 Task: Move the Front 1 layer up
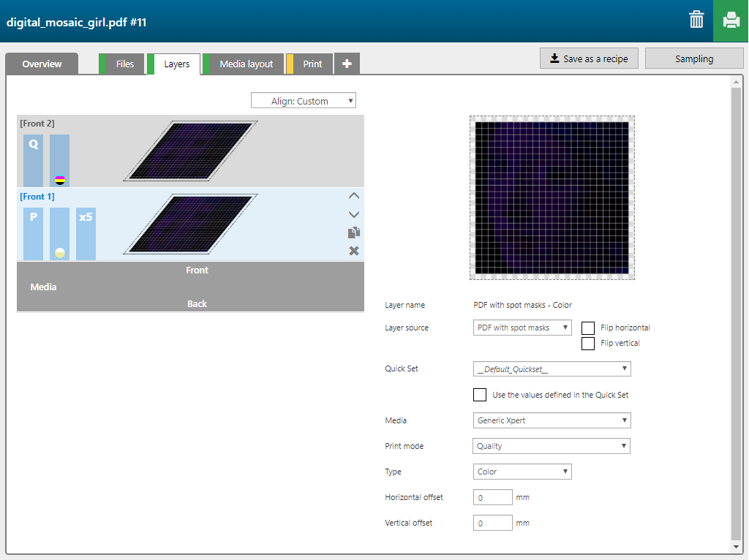click(x=354, y=196)
